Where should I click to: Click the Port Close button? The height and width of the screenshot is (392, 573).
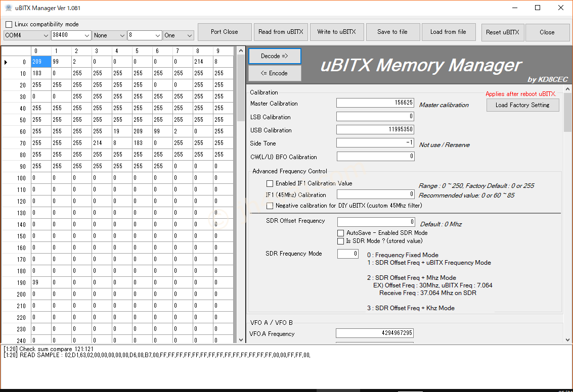[x=225, y=32]
